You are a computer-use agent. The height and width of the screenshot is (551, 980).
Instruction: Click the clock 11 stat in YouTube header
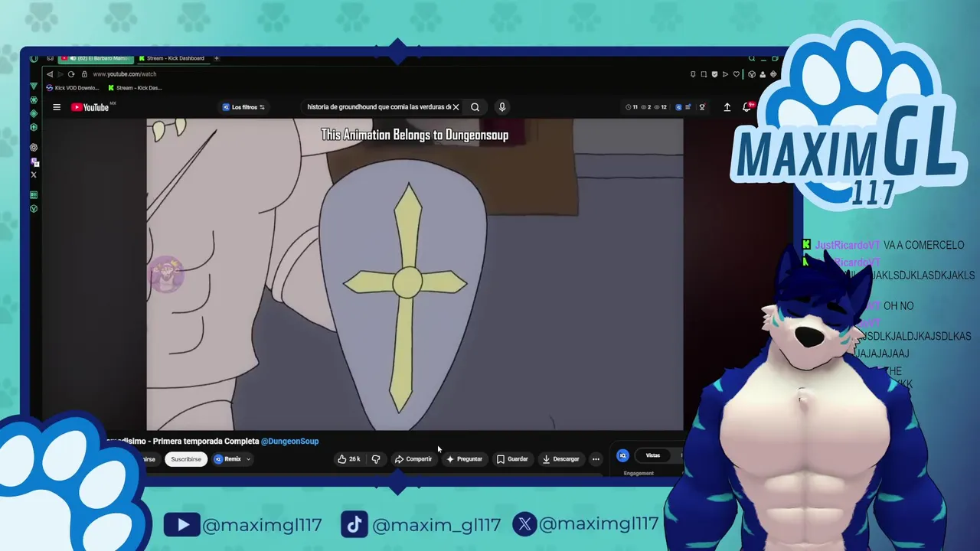coord(632,107)
